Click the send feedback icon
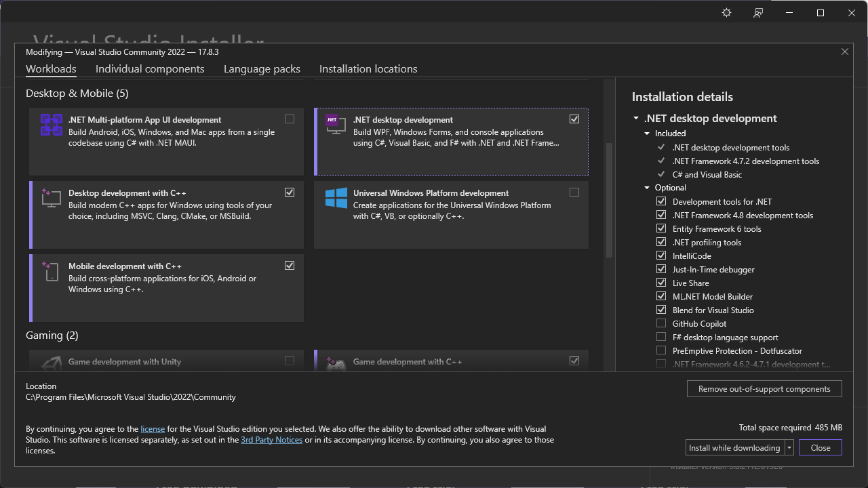868x488 pixels. point(757,12)
